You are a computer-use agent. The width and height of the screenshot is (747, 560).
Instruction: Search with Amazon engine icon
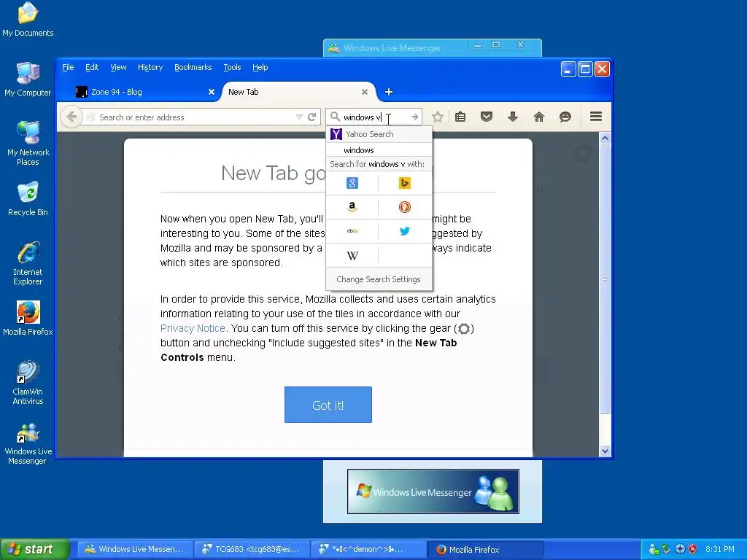352,206
